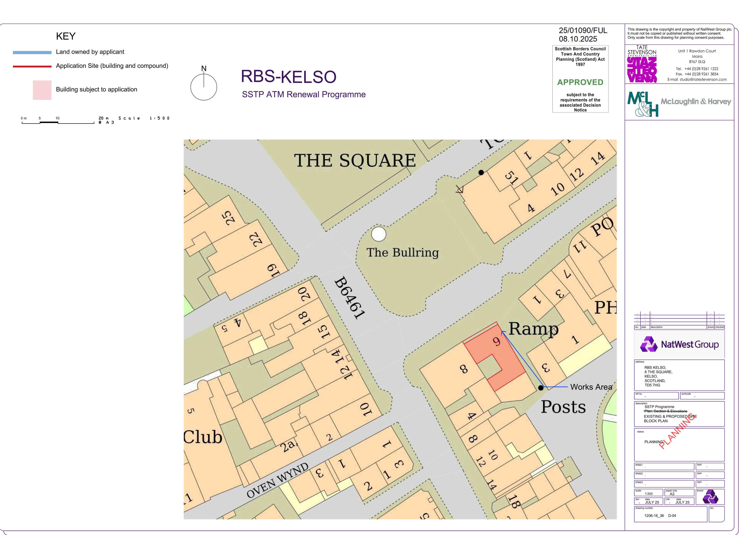The image size is (756, 535).
Task: Click the 'SSTP ATM Renewal Programme' subtitle
Action: point(304,95)
